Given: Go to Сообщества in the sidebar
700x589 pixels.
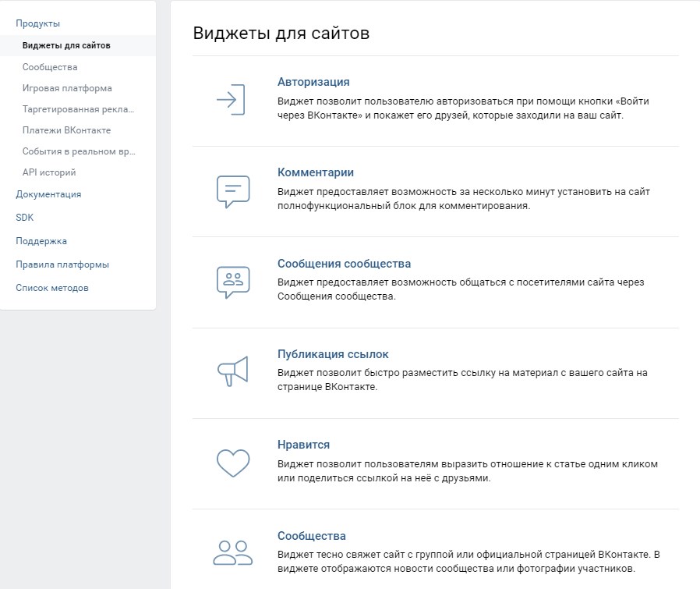Looking at the screenshot, I should [50, 67].
